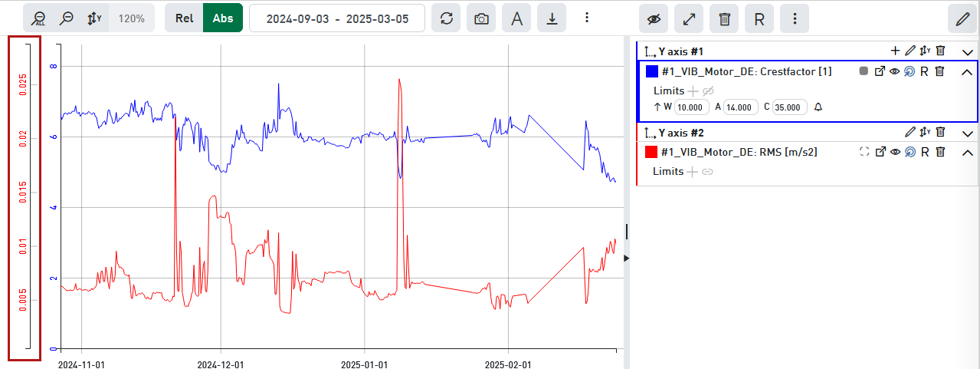
Task: Delete the Crestfactor signal
Action: [x=940, y=71]
